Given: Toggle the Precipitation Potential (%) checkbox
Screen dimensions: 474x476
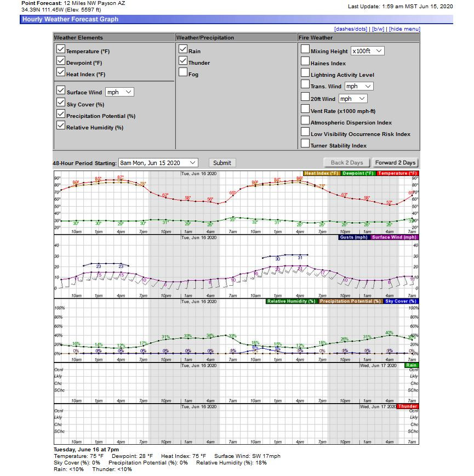Looking at the screenshot, I should tap(61, 114).
